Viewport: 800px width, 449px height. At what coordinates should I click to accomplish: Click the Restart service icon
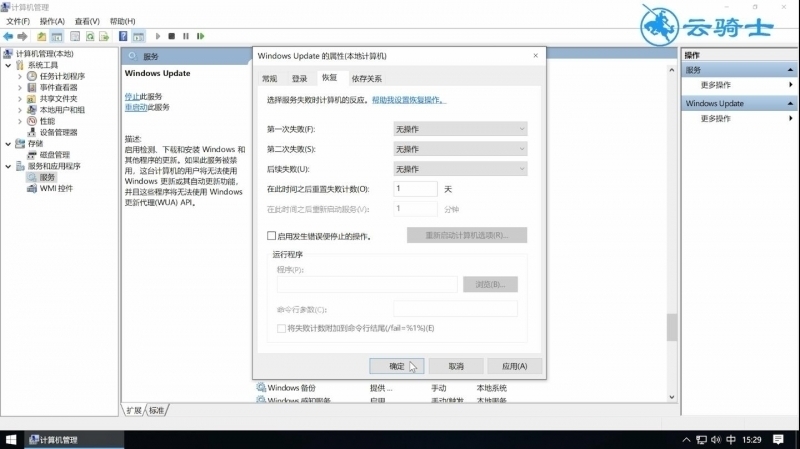click(x=201, y=36)
